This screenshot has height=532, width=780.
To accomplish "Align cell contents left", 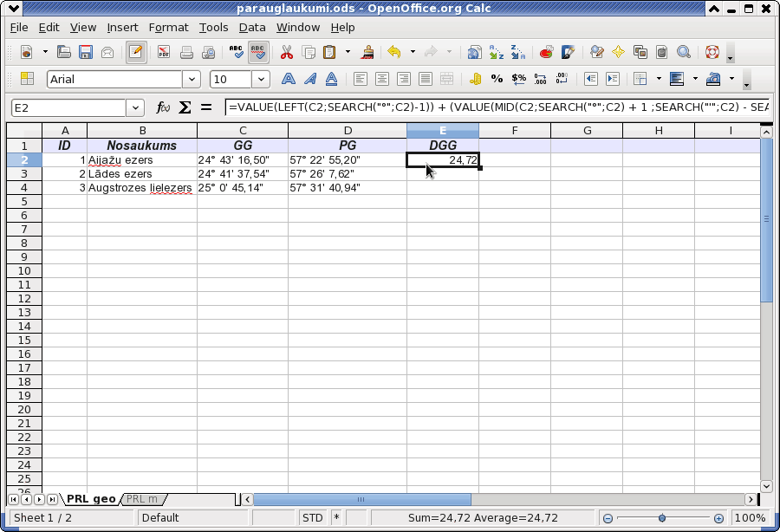I will (x=361, y=79).
